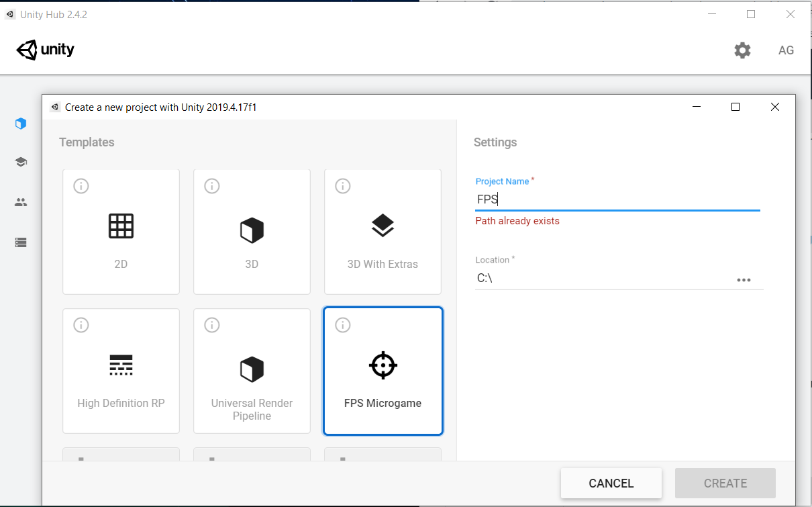Open Learn tab in Unity Hub sidebar
The image size is (812, 507).
(21, 162)
